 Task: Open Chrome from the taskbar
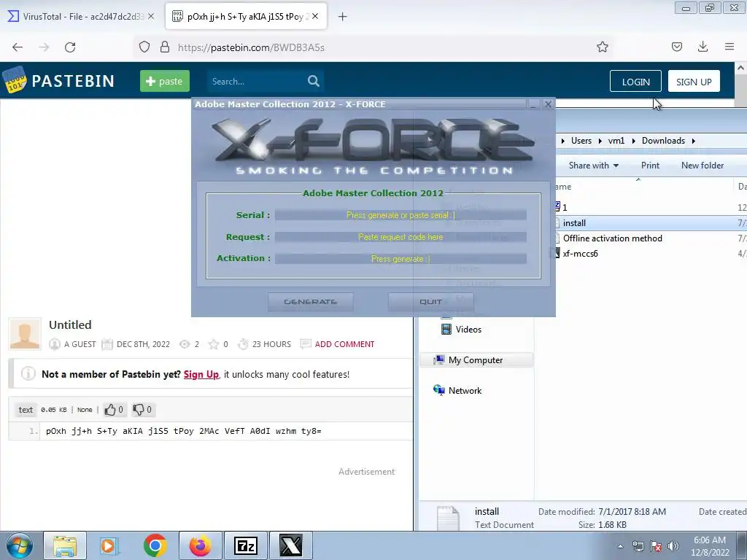[155, 545]
